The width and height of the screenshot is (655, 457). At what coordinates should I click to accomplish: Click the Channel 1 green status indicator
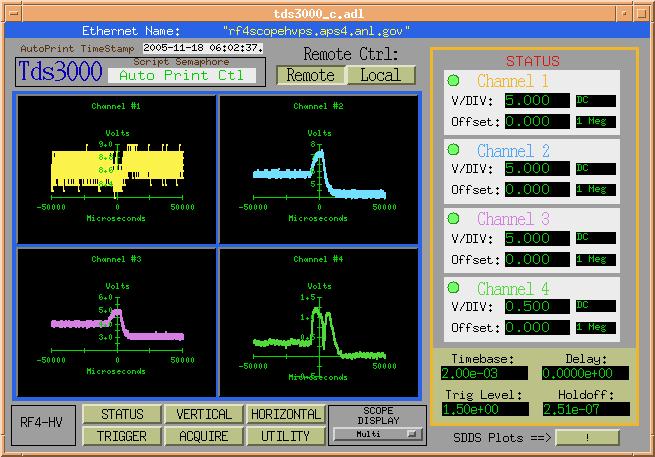click(453, 80)
